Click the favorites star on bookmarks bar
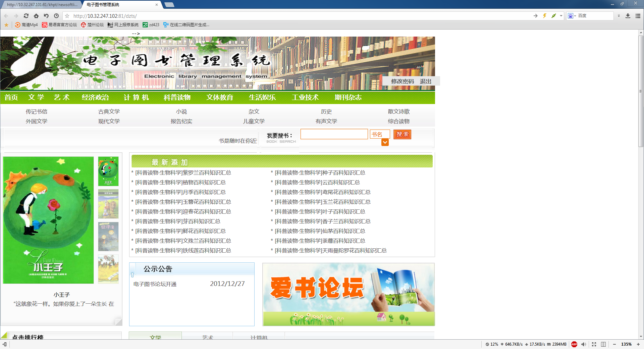This screenshot has width=644, height=349. tap(6, 25)
